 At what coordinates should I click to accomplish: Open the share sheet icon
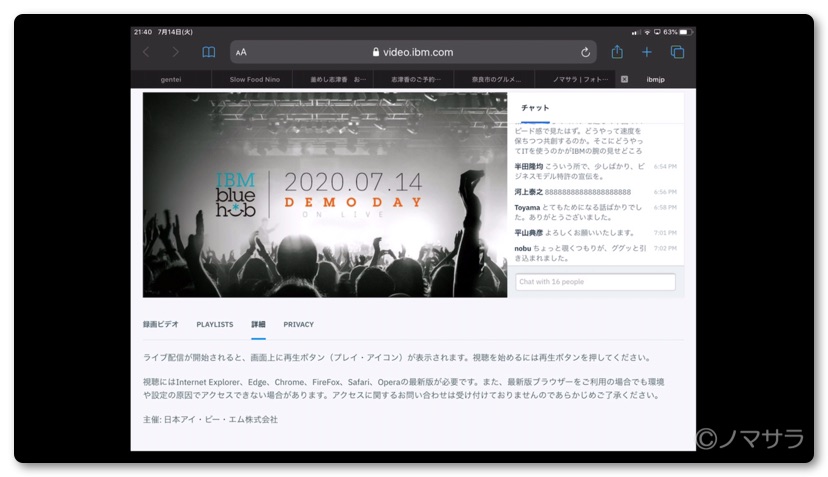click(x=617, y=52)
